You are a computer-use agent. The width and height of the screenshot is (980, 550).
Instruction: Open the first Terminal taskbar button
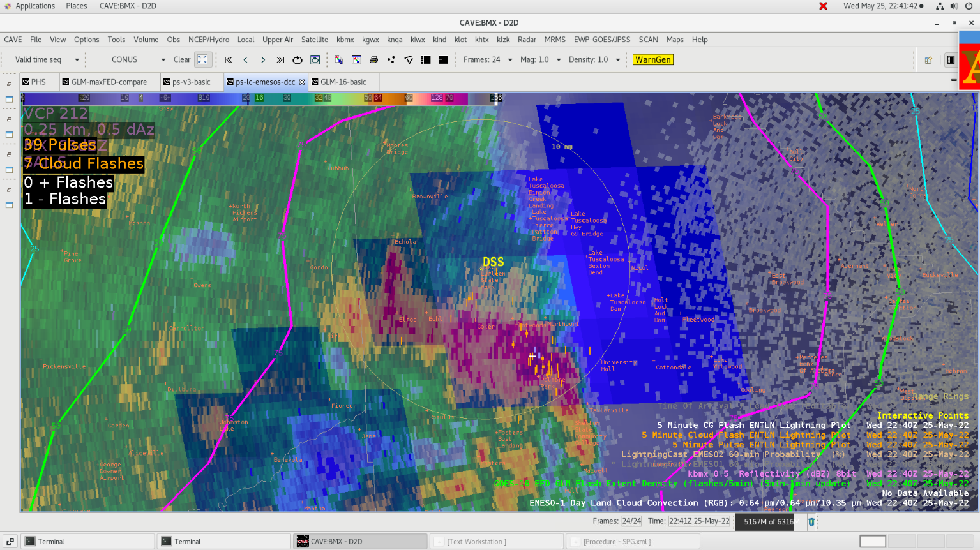pos(89,541)
